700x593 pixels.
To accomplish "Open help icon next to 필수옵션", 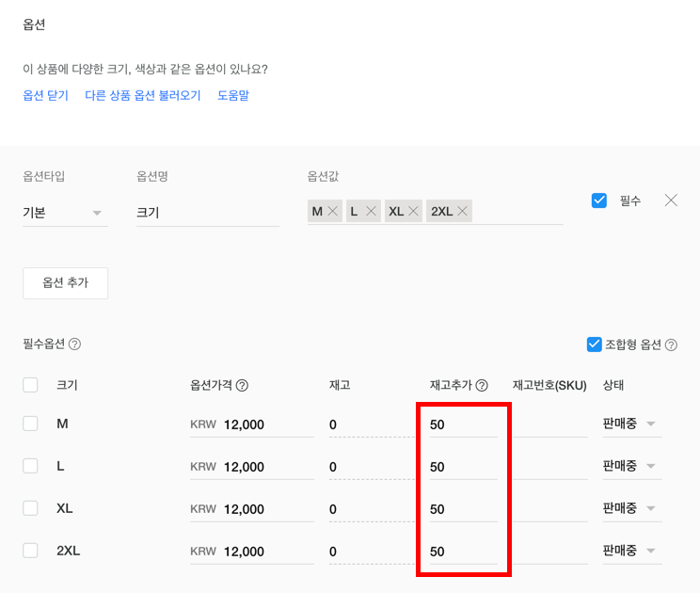I will 74,345.
